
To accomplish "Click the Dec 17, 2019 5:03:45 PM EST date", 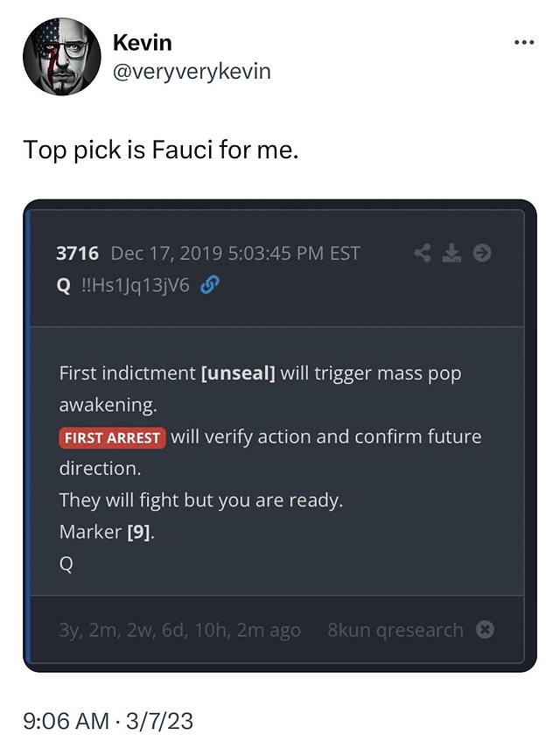I will coord(235,254).
